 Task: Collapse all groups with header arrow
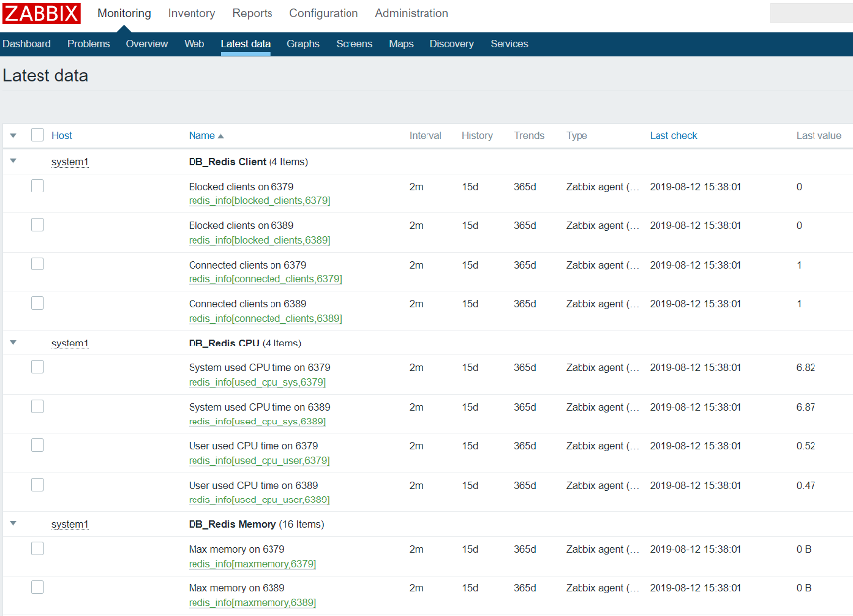(x=13, y=135)
